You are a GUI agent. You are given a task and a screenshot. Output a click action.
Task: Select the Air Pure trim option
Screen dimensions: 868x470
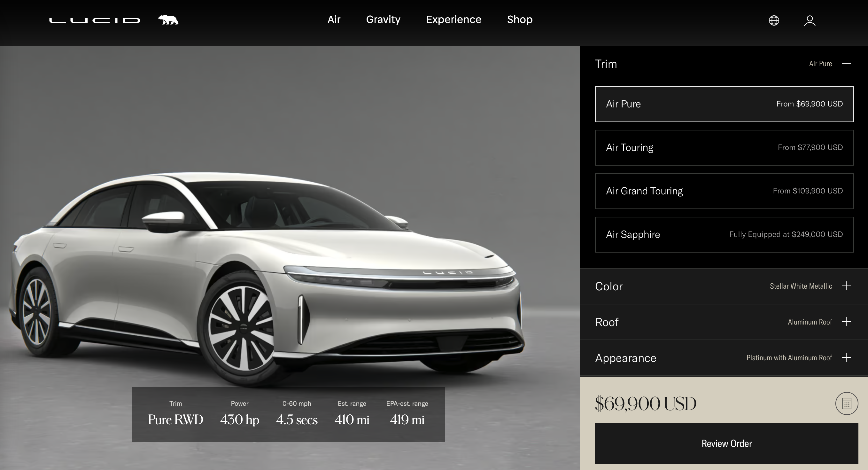tap(724, 104)
